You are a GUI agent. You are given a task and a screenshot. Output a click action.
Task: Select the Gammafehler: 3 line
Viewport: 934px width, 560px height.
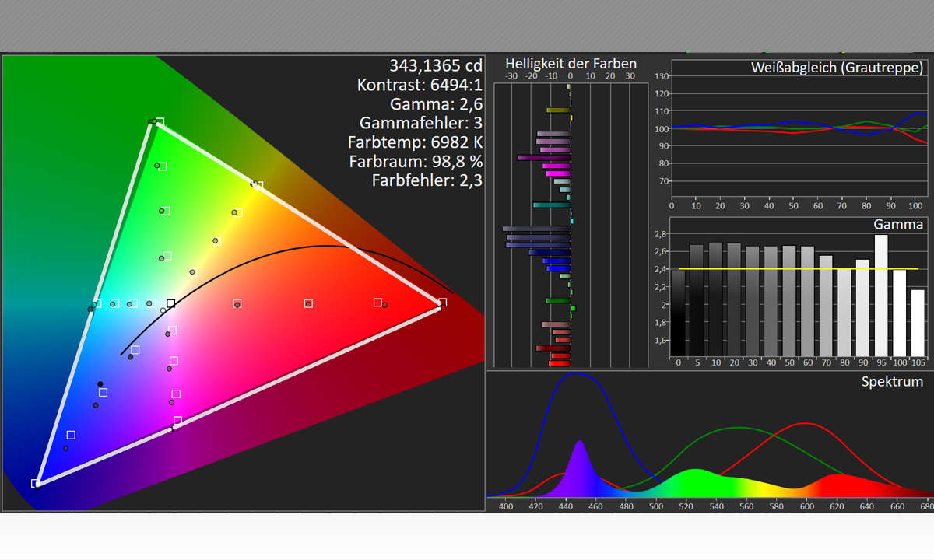point(421,123)
